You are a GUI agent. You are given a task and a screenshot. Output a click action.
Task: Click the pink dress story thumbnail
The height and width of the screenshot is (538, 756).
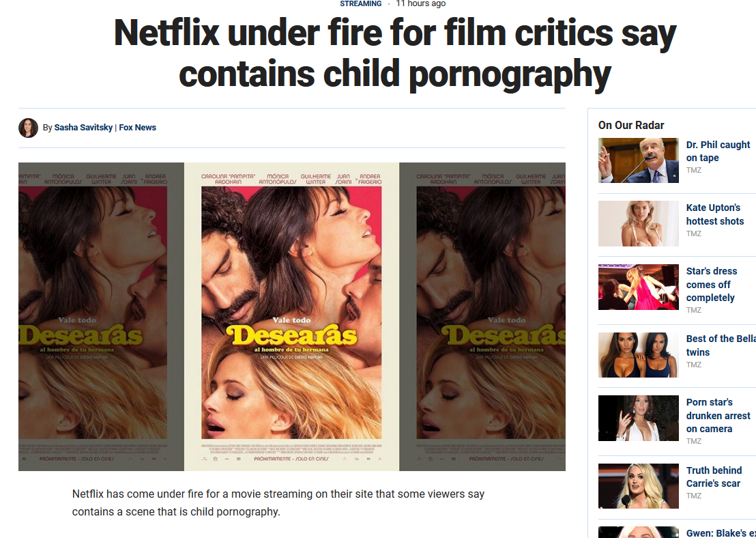click(x=639, y=287)
